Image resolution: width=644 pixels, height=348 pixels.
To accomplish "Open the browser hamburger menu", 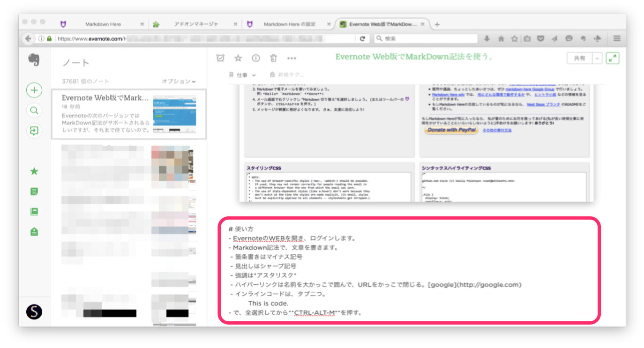I will (x=617, y=39).
